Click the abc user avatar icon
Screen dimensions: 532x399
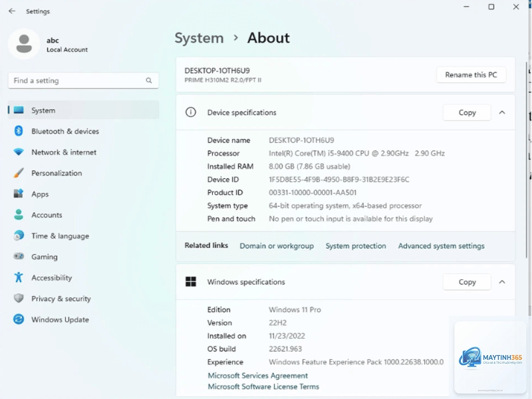click(x=24, y=44)
